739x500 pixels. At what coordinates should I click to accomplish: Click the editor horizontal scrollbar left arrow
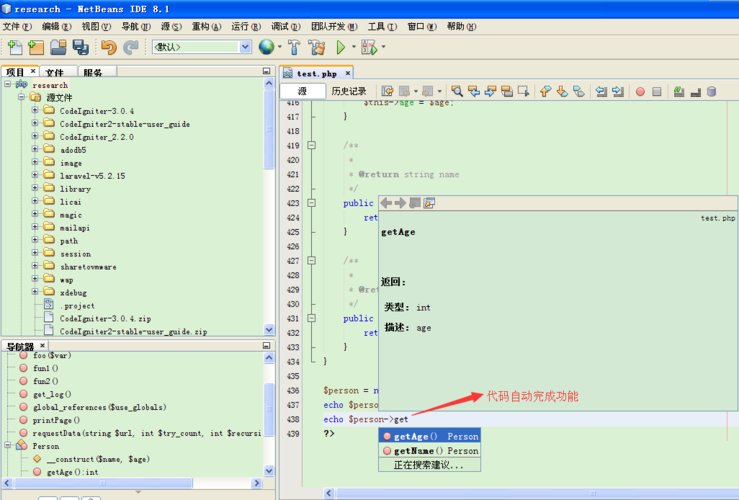(329, 493)
